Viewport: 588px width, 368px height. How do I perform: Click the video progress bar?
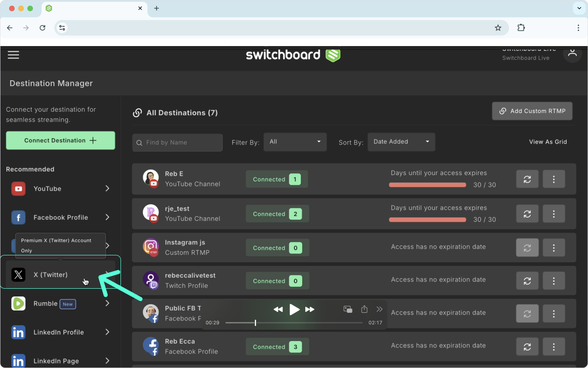(x=294, y=323)
